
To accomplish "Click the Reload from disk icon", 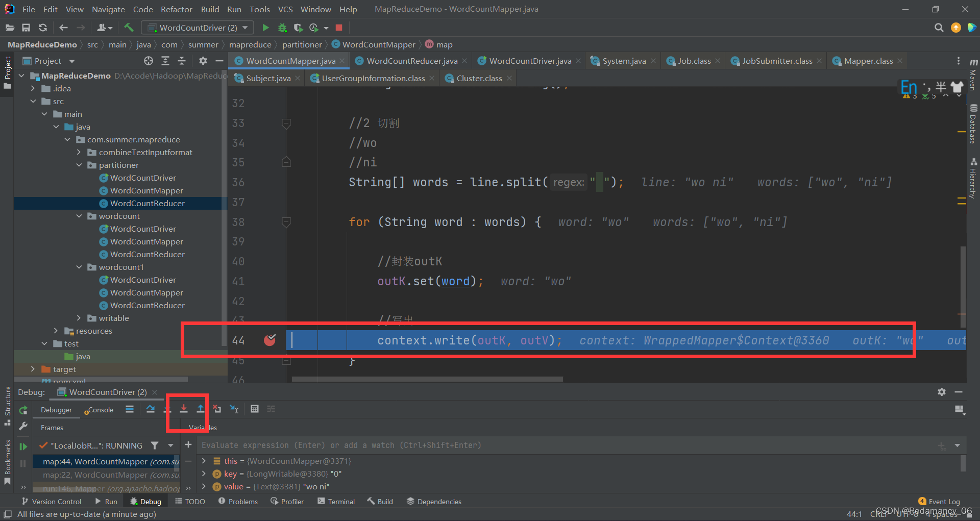I will coord(43,28).
